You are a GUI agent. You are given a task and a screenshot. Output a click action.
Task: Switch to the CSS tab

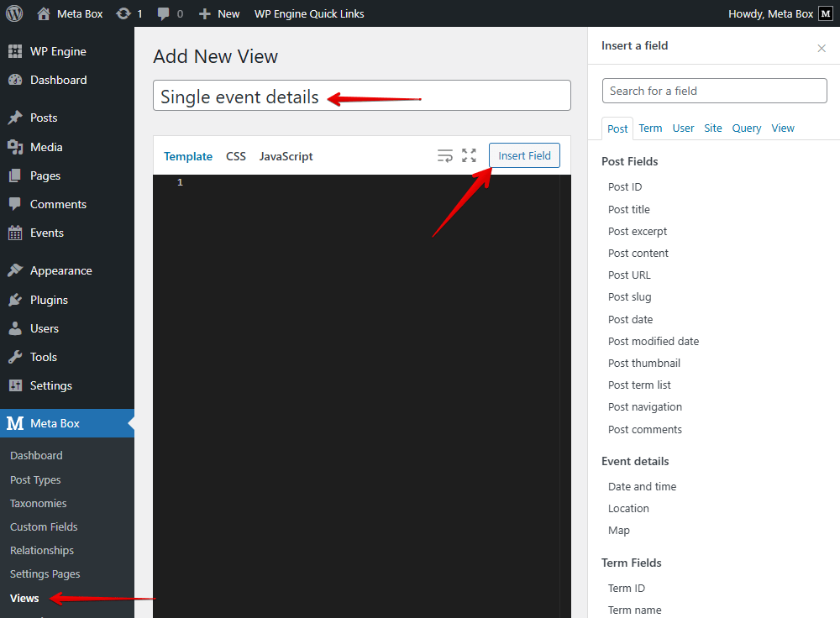pos(236,156)
